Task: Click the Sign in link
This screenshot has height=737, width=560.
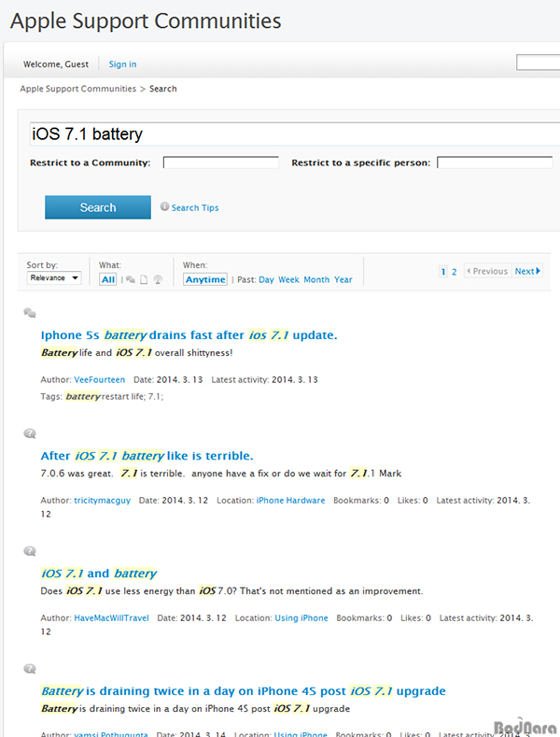Action: pyautogui.click(x=122, y=64)
